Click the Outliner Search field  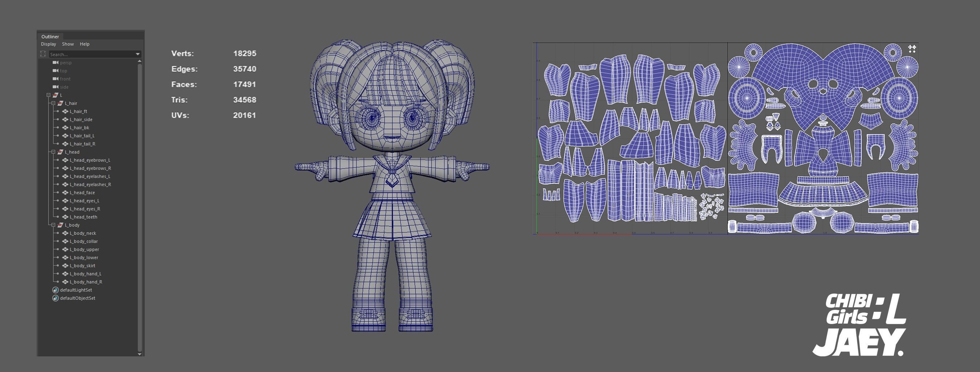tap(95, 54)
